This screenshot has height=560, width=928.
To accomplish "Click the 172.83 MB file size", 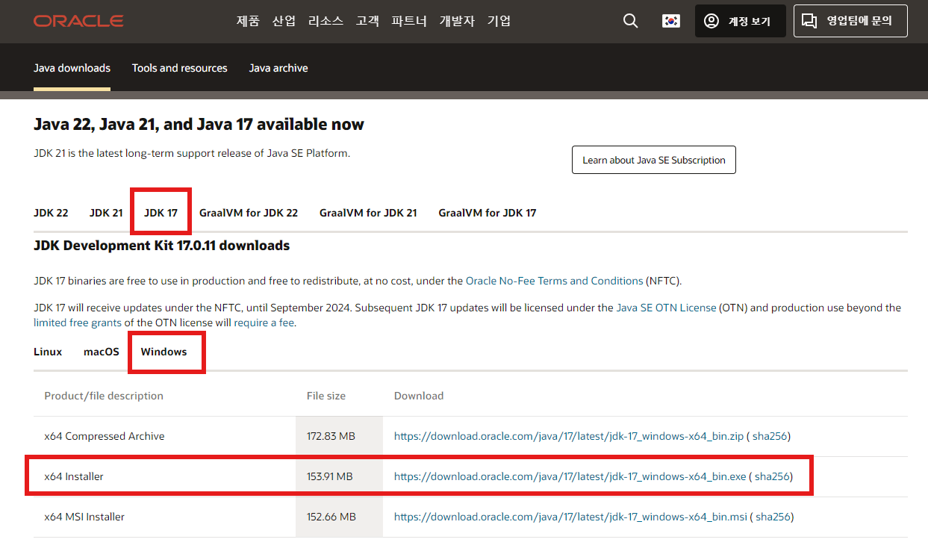I will click(331, 436).
